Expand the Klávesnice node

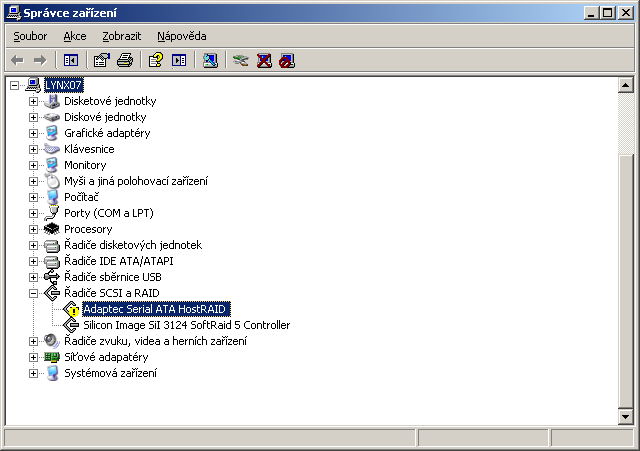pos(33,149)
